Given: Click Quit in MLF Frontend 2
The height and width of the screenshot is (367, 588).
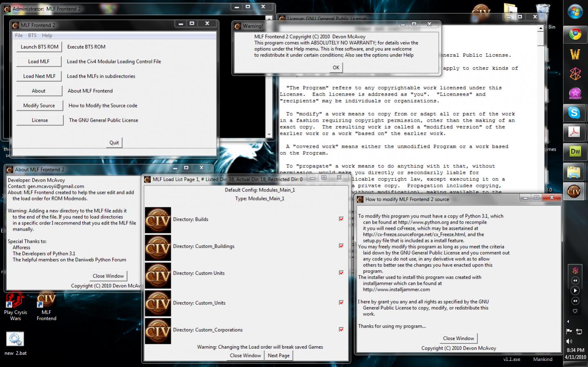Looking at the screenshot, I should tap(114, 142).
